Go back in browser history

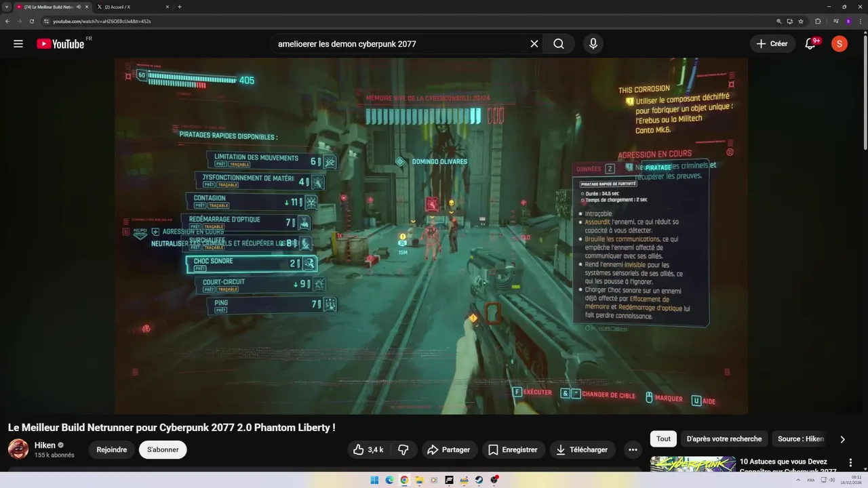click(7, 21)
